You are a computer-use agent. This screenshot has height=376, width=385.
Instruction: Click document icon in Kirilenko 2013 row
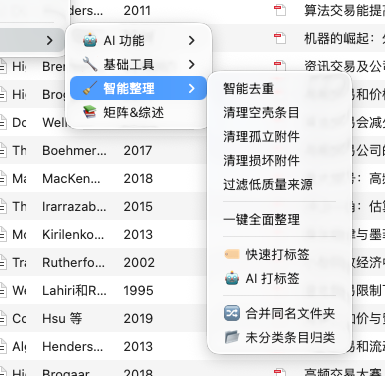tap(3, 234)
